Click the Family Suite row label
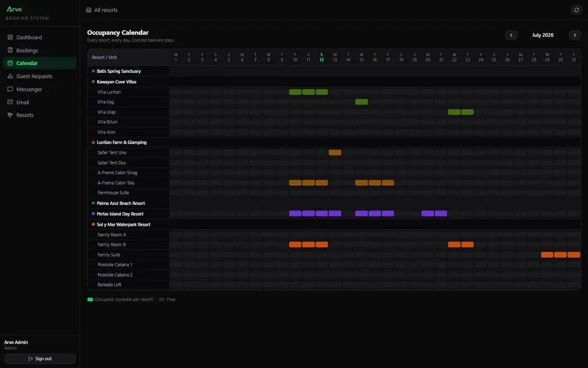 tap(109, 255)
